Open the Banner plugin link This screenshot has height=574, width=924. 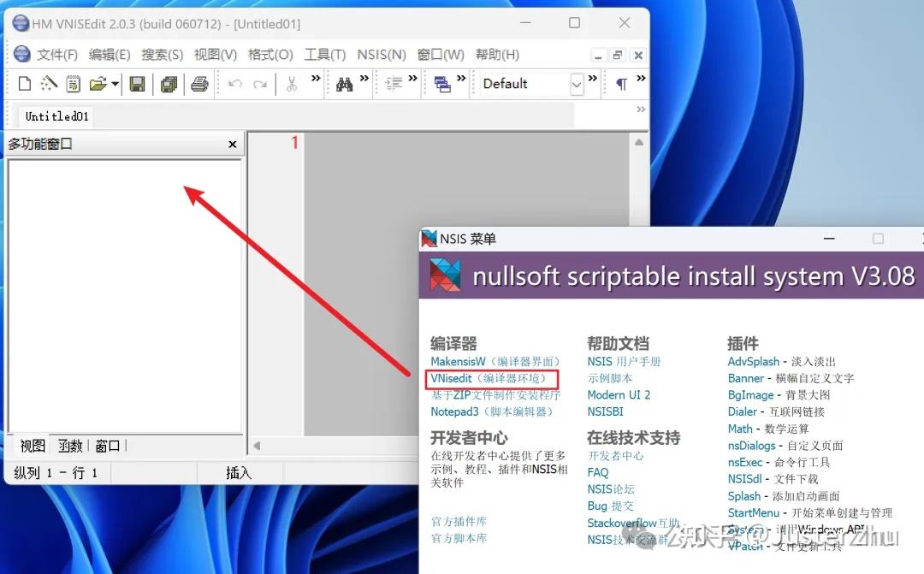pyautogui.click(x=746, y=378)
